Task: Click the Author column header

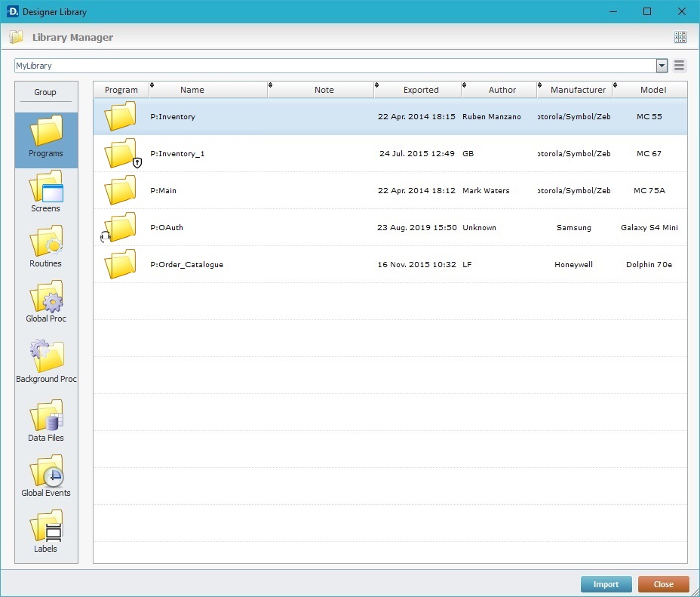Action: tap(502, 90)
